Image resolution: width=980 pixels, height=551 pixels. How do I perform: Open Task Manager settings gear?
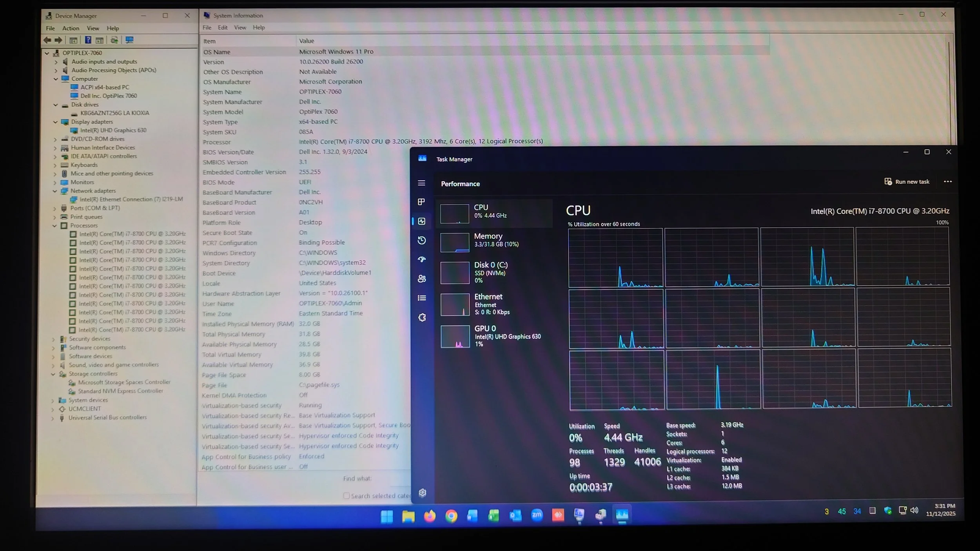(x=422, y=493)
